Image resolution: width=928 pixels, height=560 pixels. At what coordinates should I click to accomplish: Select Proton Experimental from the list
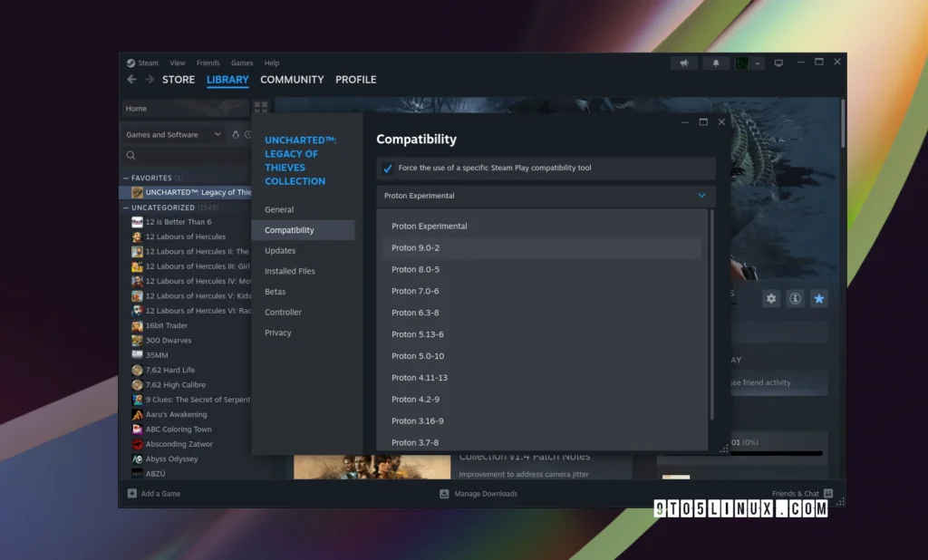click(x=542, y=227)
